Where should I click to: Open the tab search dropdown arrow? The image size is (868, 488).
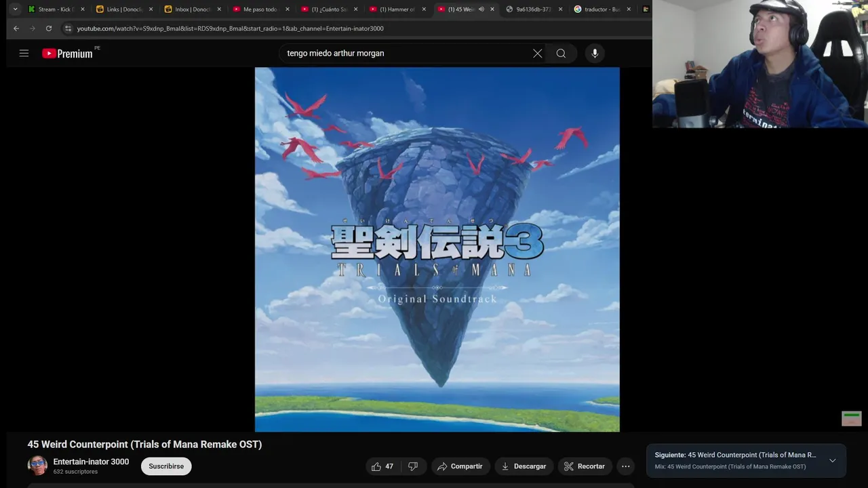pyautogui.click(x=15, y=9)
